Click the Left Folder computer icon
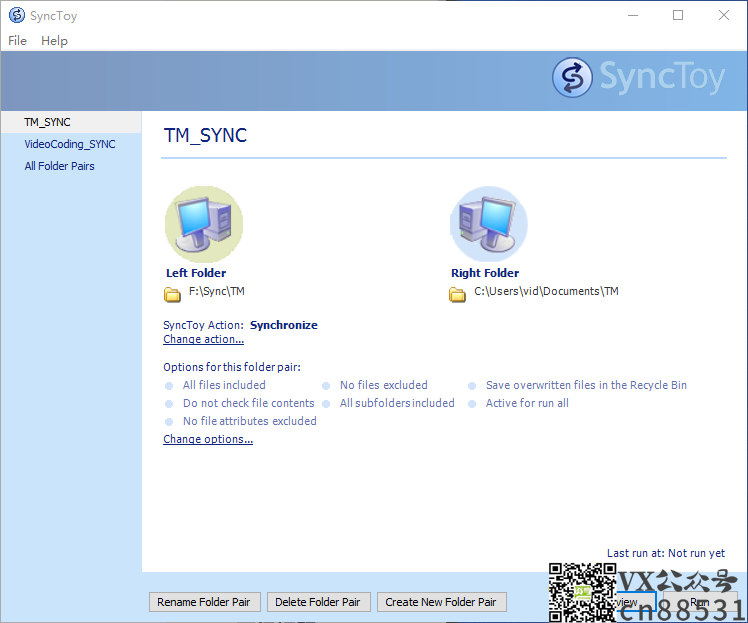Image resolution: width=748 pixels, height=623 pixels. [203, 224]
